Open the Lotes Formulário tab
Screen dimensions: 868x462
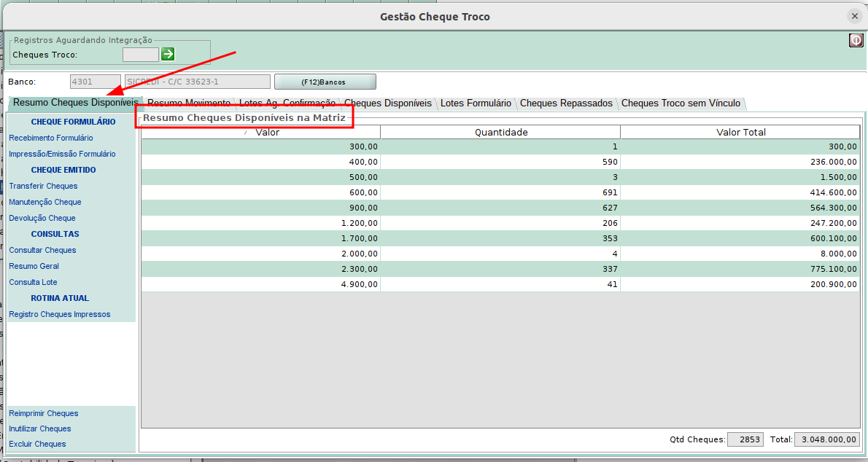(476, 103)
